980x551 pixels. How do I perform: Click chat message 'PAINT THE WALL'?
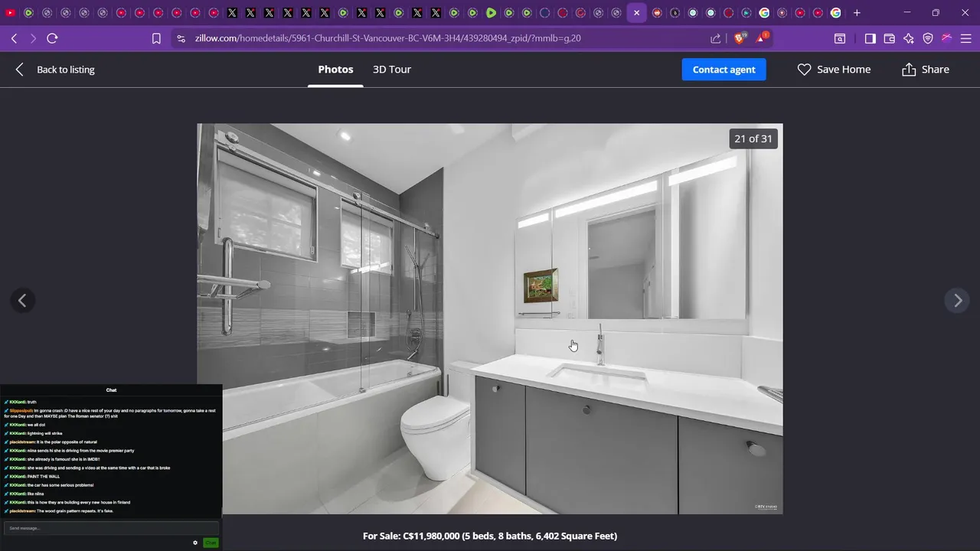click(43, 477)
